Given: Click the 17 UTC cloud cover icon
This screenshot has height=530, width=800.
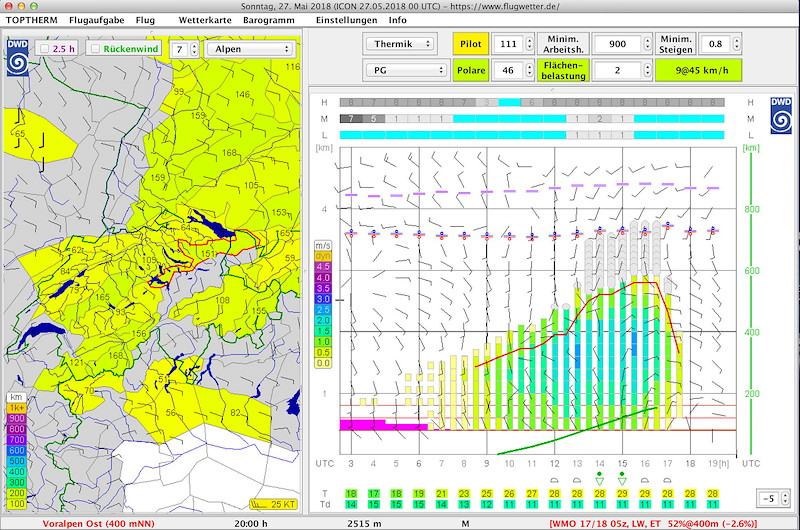Looking at the screenshot, I should [x=667, y=481].
